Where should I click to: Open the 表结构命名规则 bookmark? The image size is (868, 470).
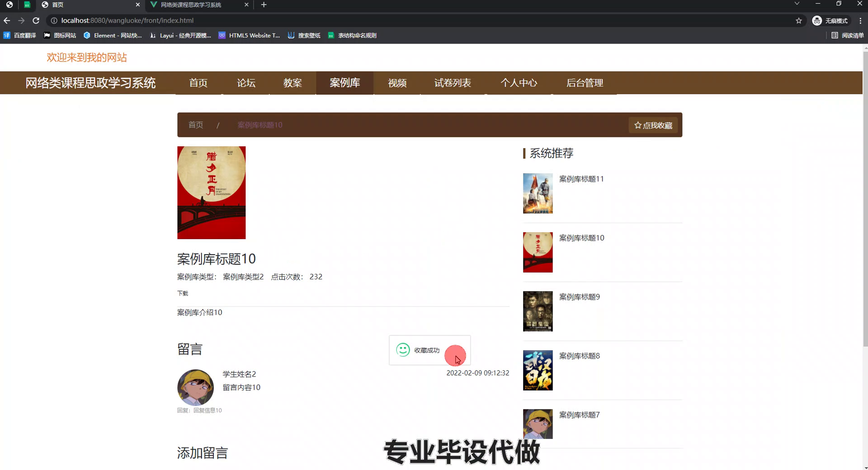pyautogui.click(x=352, y=35)
